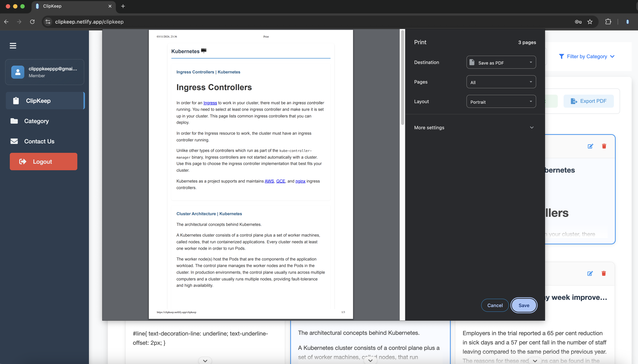638x364 pixels.
Task: Open Contact Us in the sidebar
Action: pyautogui.click(x=39, y=141)
